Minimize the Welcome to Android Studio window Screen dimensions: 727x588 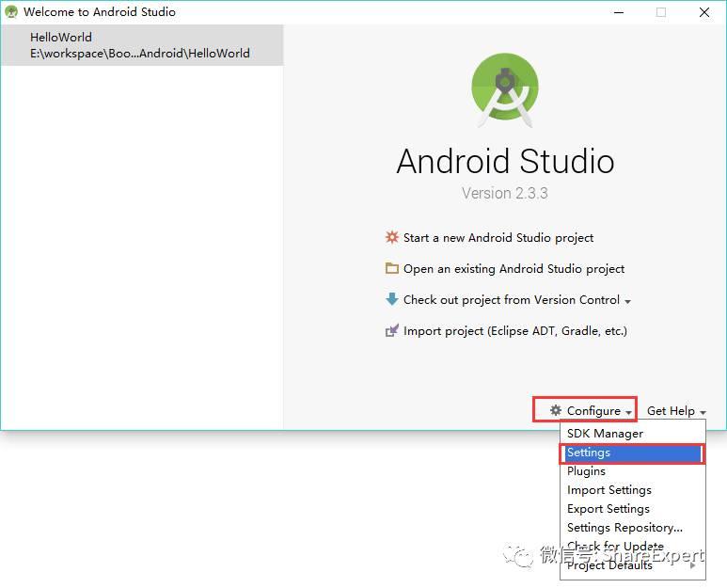coord(619,12)
